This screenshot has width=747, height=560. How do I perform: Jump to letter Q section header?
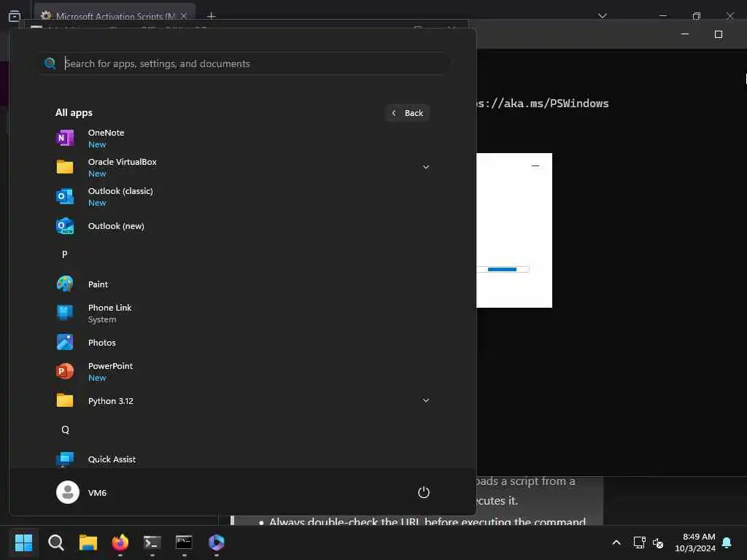(x=65, y=430)
